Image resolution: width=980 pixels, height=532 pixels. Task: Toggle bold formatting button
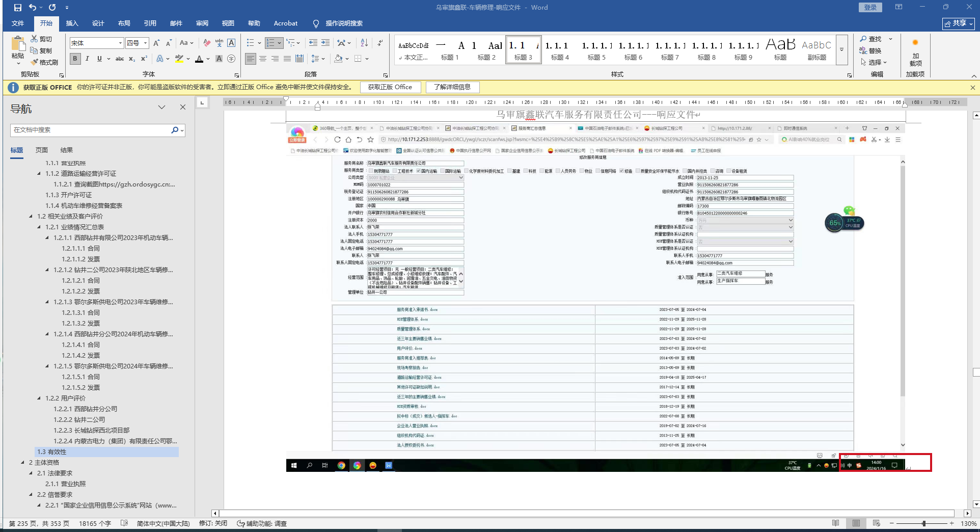[x=75, y=59]
